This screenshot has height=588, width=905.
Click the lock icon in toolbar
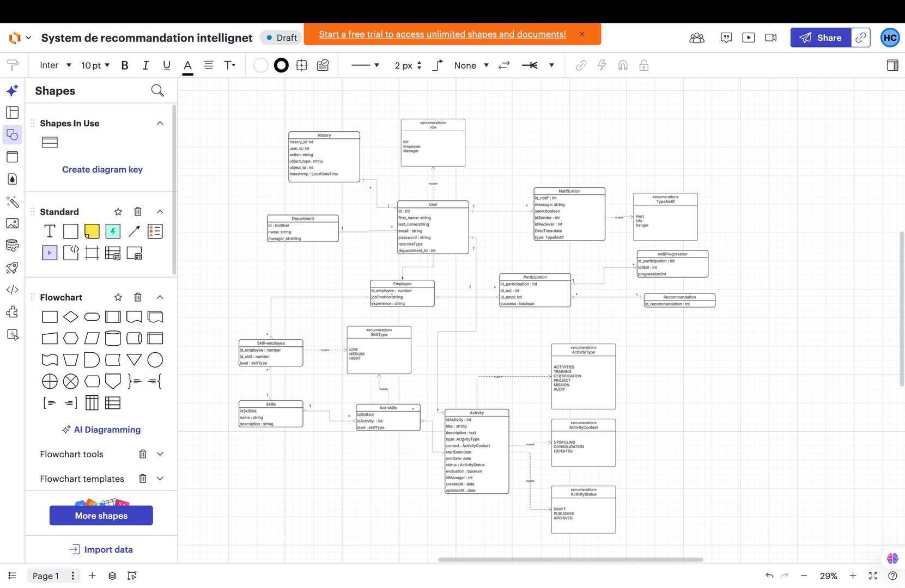click(x=643, y=65)
